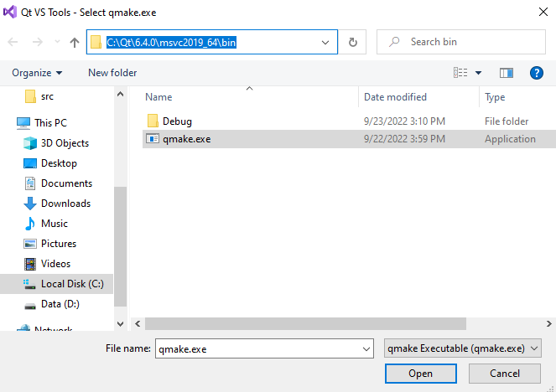The width and height of the screenshot is (556, 392).
Task: Click the Open button
Action: click(420, 374)
